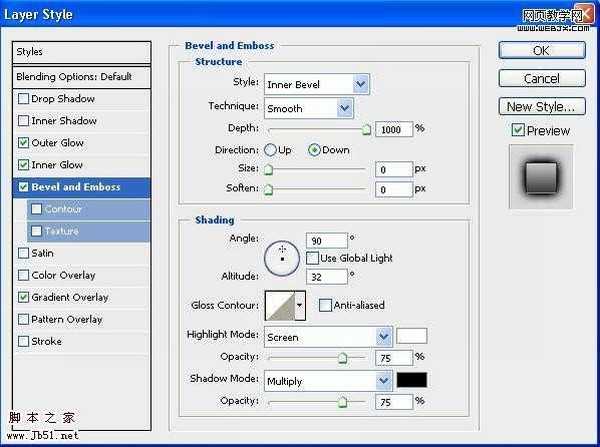
Task: Click the OK button
Action: (541, 50)
